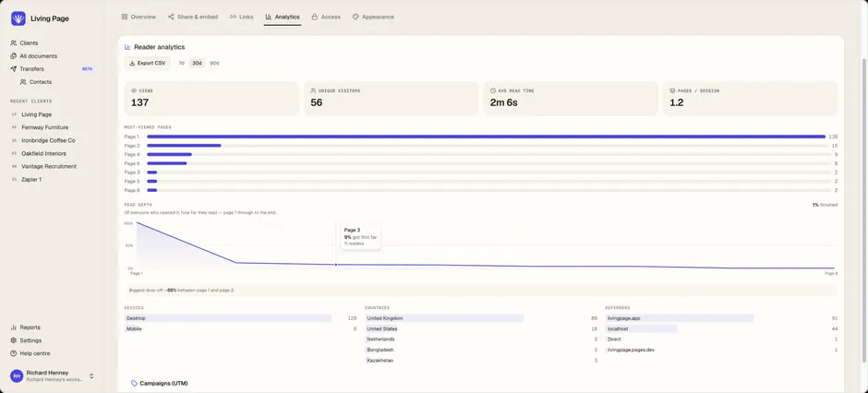Click the Unique Visitors people icon
The width and height of the screenshot is (868, 393).
coord(313,90)
